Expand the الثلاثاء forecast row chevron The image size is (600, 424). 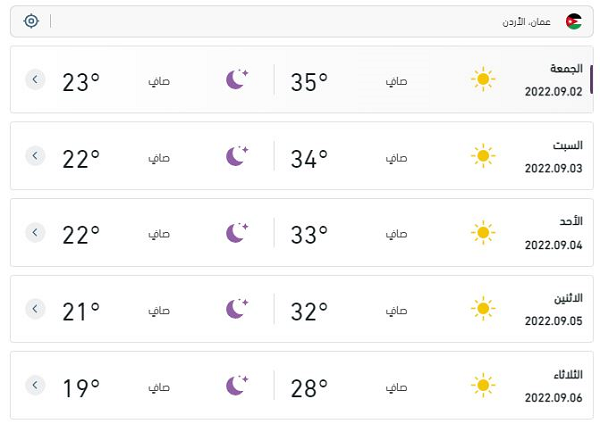(35, 385)
